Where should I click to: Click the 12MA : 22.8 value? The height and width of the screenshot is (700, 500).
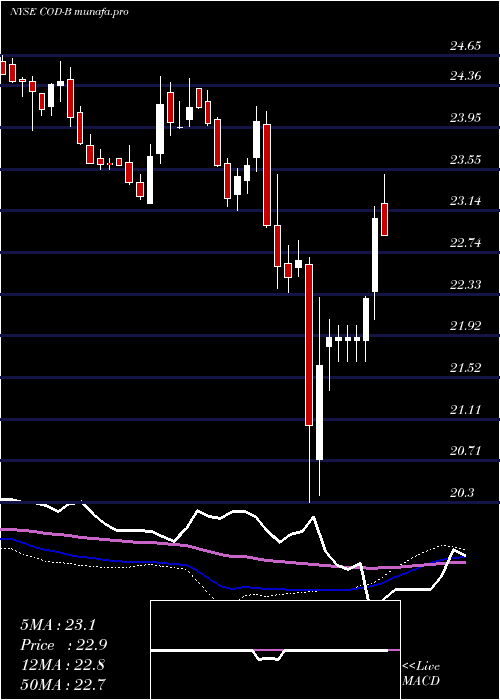(x=62, y=665)
